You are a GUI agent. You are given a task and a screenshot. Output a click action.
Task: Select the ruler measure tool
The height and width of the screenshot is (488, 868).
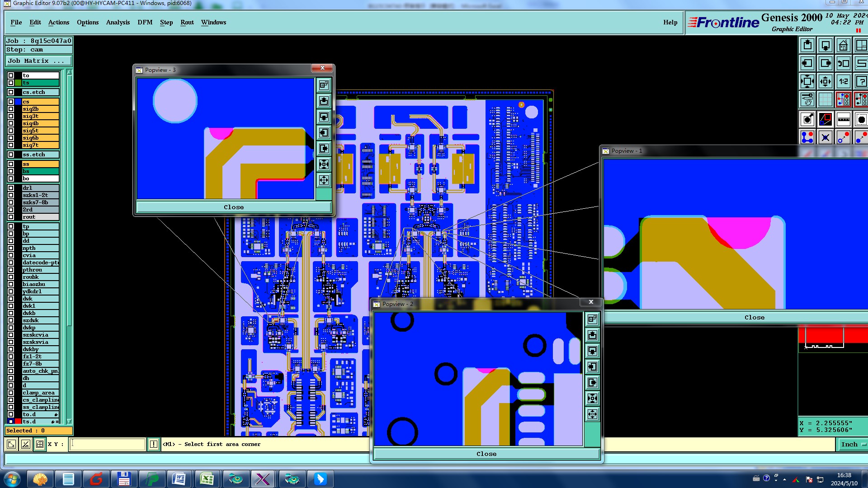point(844,119)
